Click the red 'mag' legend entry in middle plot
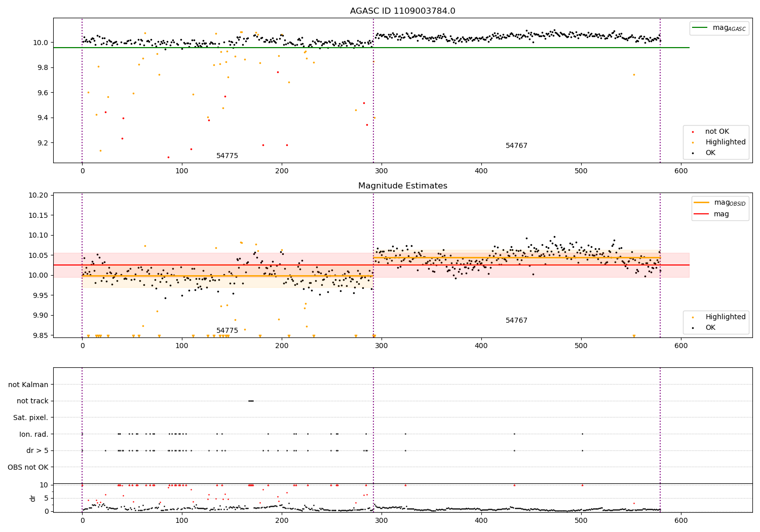Viewport: 760px width, 532px height. pos(712,214)
